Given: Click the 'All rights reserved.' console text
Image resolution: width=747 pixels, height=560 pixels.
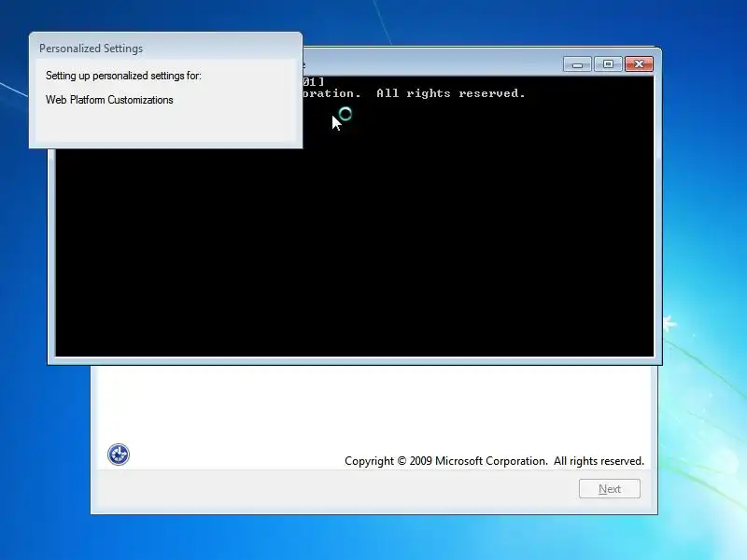Looking at the screenshot, I should [x=451, y=93].
